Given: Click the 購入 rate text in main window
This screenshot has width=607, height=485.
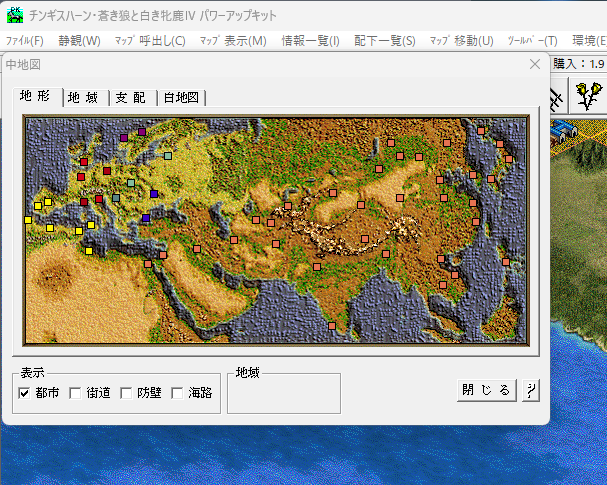Looking at the screenshot, I should tap(579, 64).
